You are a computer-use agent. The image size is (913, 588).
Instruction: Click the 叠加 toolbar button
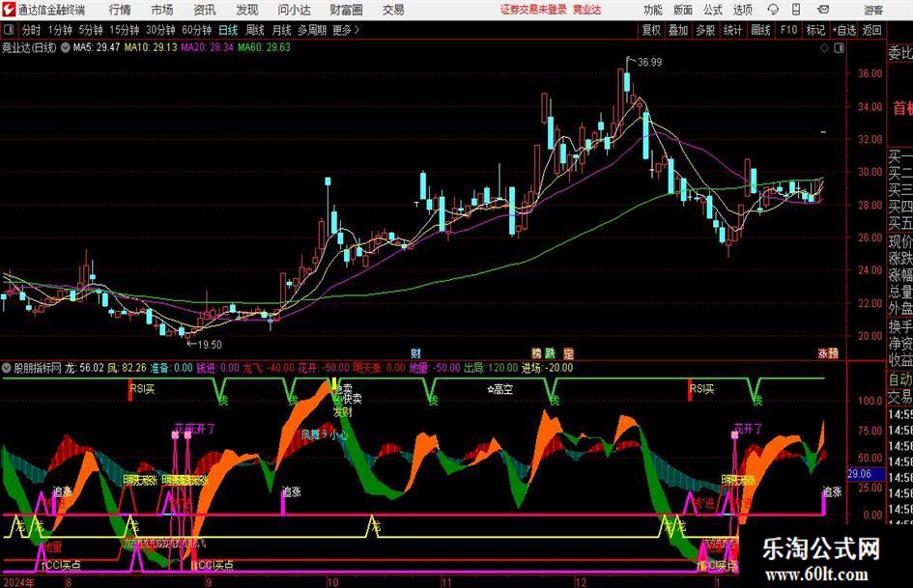pos(678,30)
